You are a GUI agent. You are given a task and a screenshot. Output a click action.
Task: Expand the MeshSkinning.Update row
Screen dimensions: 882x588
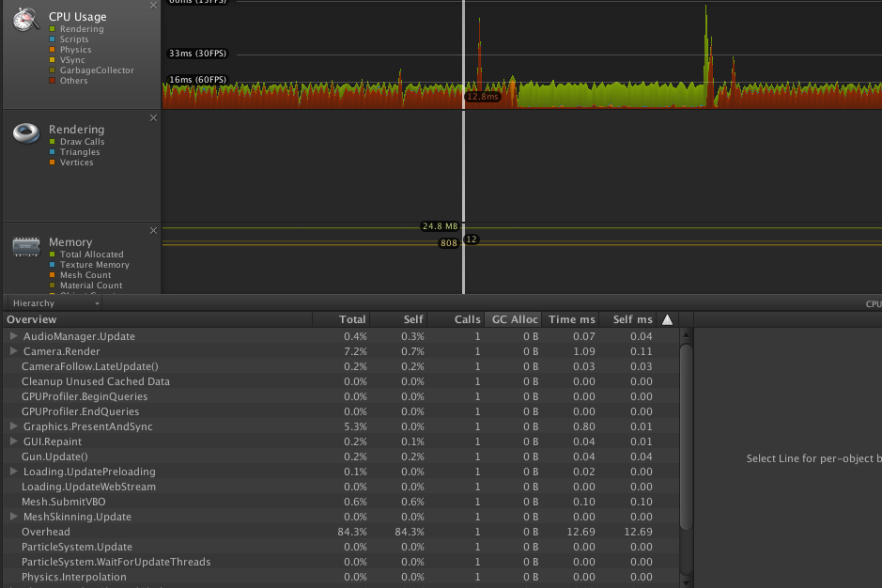[13, 516]
